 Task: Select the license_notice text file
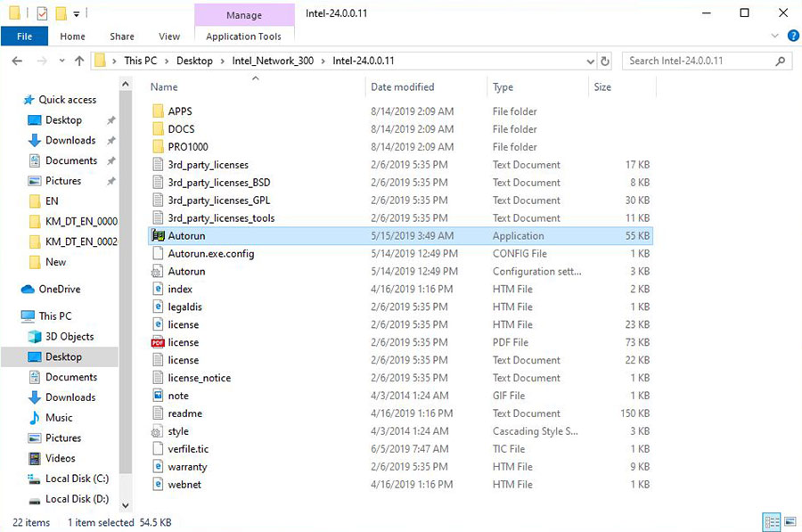[x=400, y=378]
